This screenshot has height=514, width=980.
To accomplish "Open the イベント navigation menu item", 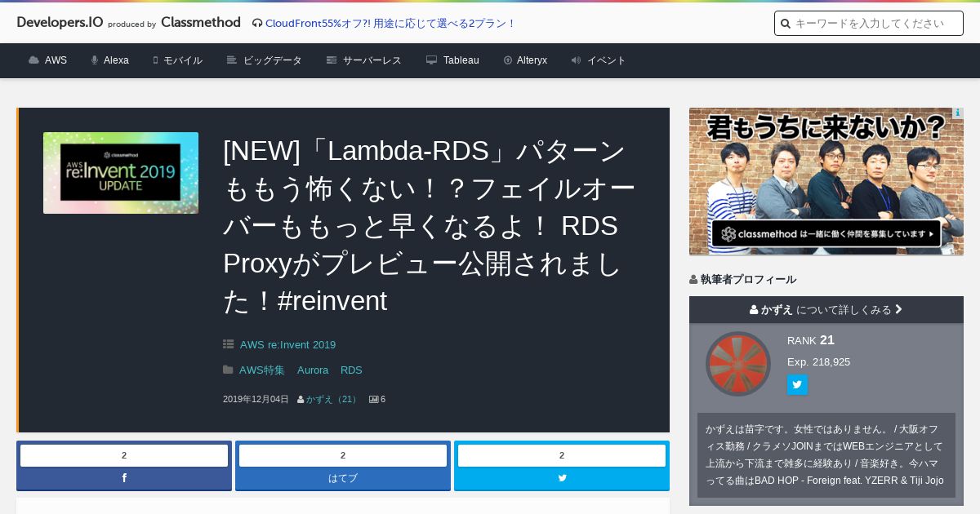I will coord(599,60).
